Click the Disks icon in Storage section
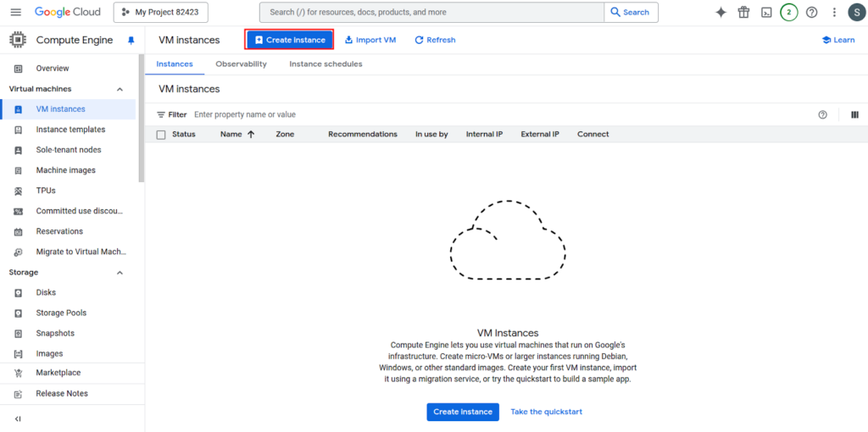Image resolution: width=868 pixels, height=432 pixels. tap(19, 292)
